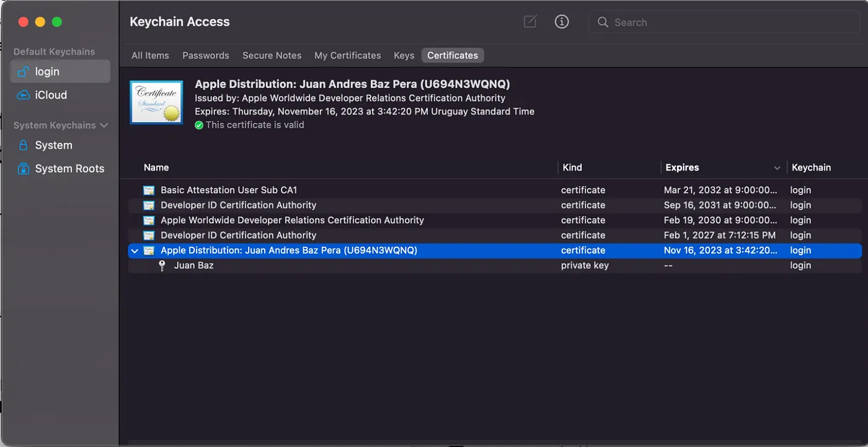
Task: Select the login keychain unlock icon
Action: click(x=23, y=72)
